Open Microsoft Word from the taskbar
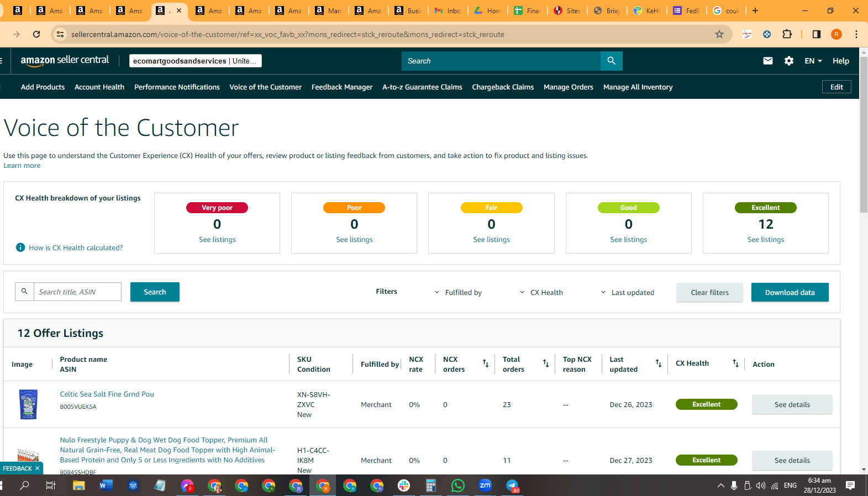 point(106,486)
